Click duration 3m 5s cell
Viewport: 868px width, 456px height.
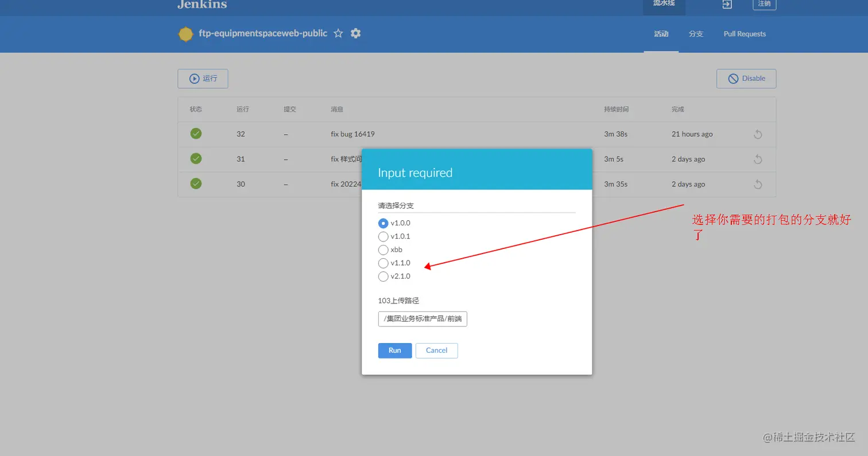(614, 159)
